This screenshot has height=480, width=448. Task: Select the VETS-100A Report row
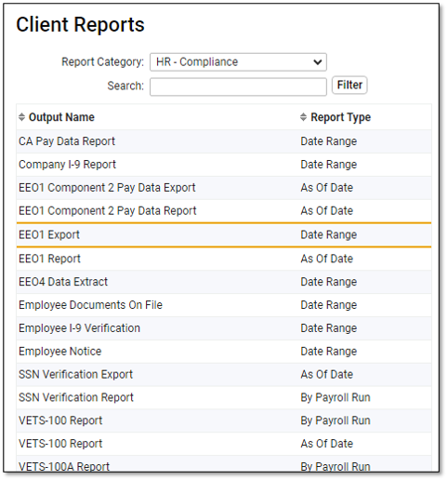pyautogui.click(x=224, y=464)
